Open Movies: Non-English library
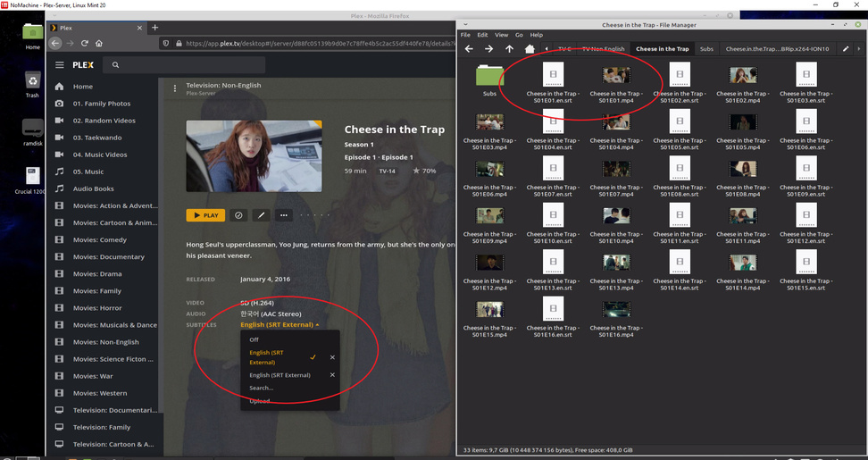The width and height of the screenshot is (868, 460). pos(105,342)
